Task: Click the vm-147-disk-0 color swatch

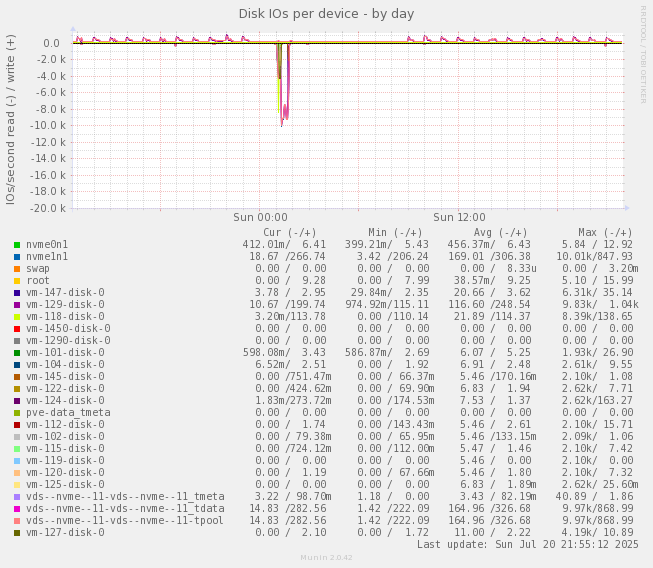Action: coord(17,293)
